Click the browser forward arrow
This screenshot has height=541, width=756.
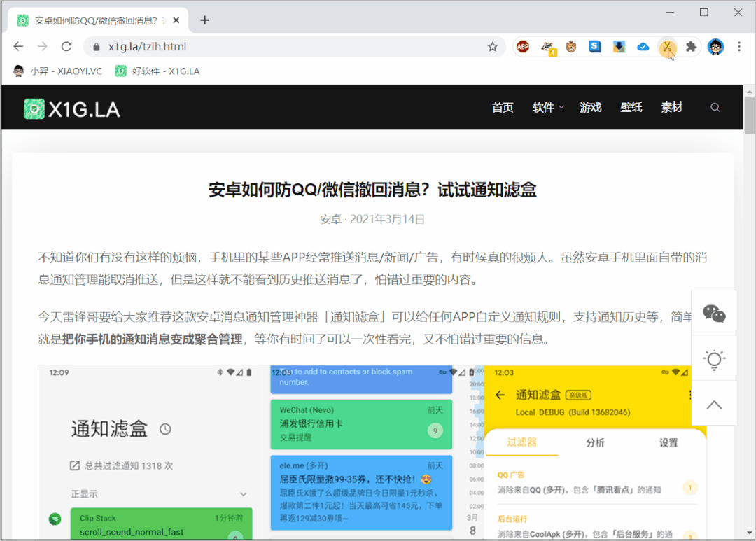tap(43, 46)
